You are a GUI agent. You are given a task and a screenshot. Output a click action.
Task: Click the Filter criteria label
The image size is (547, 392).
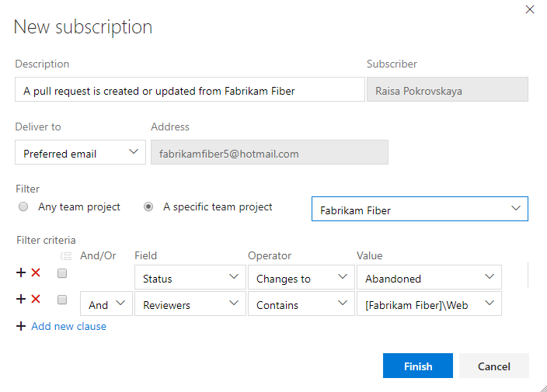point(46,240)
